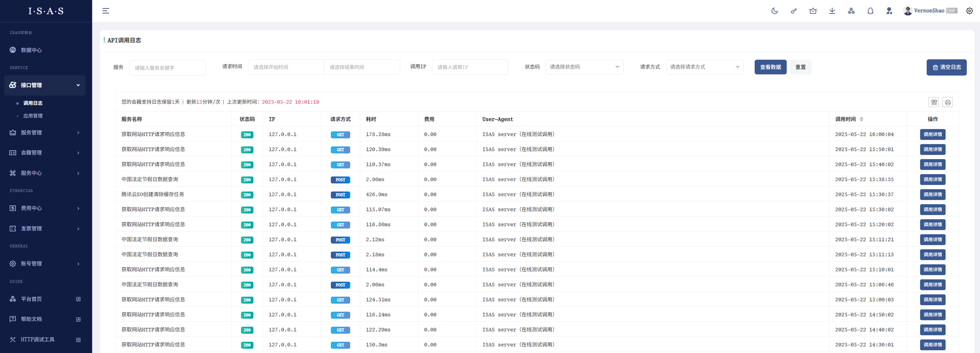Open the 请求方式 dropdown
This screenshot has width=980, height=353.
pos(705,67)
